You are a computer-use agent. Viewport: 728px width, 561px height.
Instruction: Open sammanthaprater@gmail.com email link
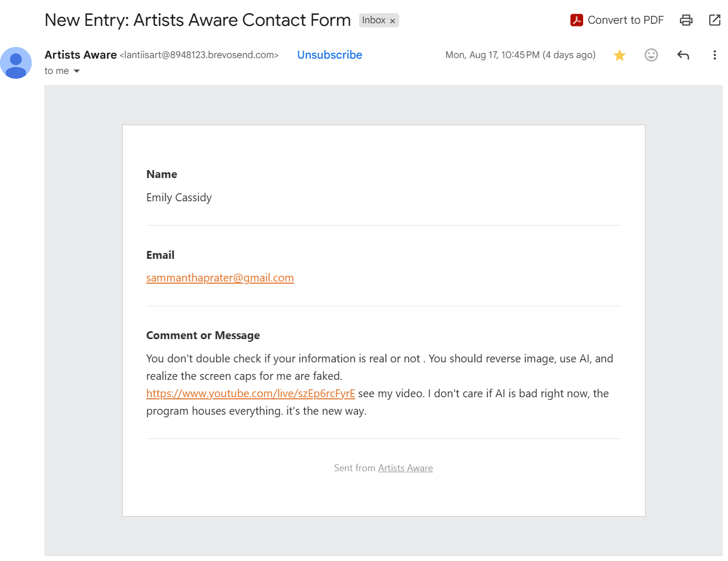point(220,278)
